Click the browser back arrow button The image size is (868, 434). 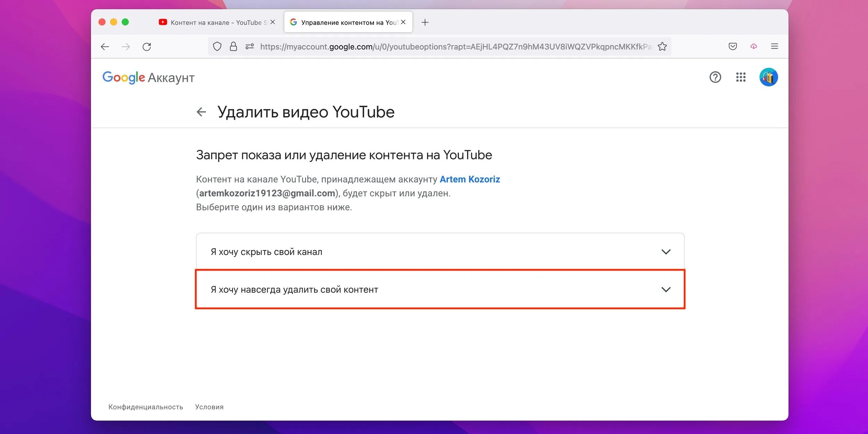click(105, 47)
